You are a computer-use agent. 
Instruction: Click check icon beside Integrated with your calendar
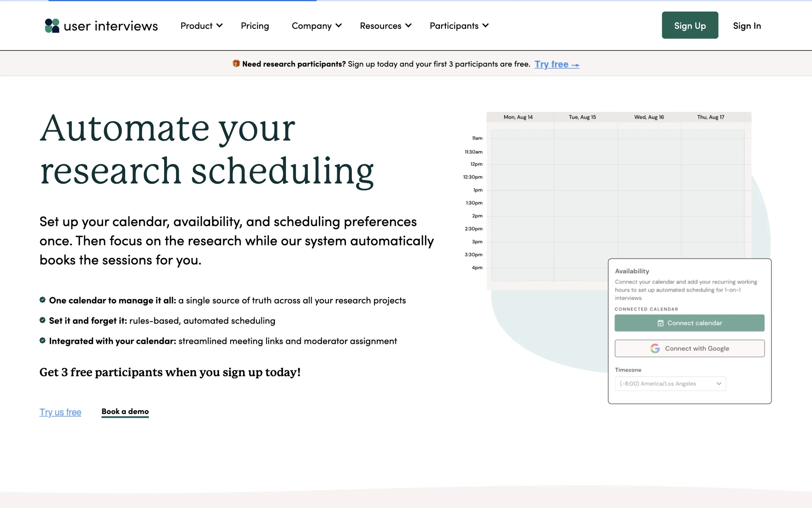click(x=42, y=340)
